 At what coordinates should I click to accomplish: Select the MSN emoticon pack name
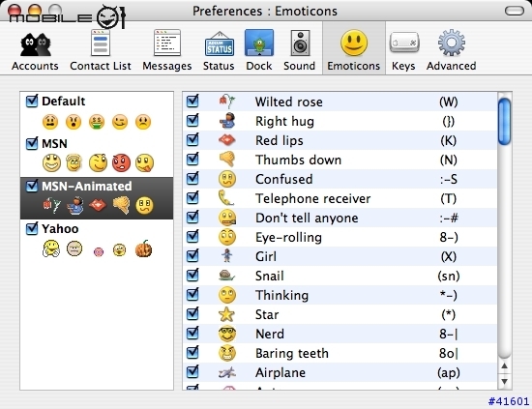pyautogui.click(x=54, y=144)
